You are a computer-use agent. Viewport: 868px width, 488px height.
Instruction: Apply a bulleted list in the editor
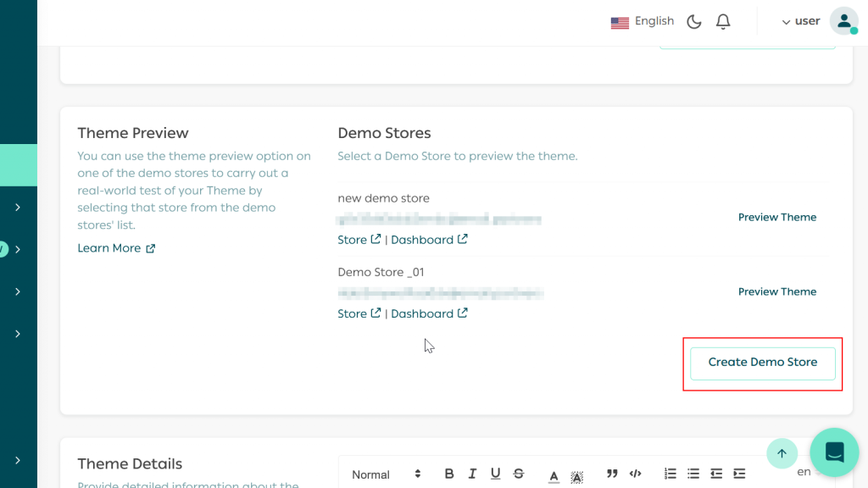tap(693, 473)
